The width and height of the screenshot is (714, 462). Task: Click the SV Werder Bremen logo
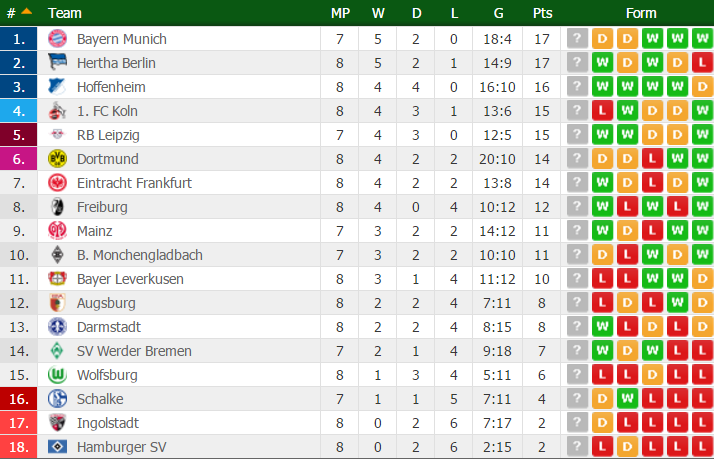click(x=56, y=351)
